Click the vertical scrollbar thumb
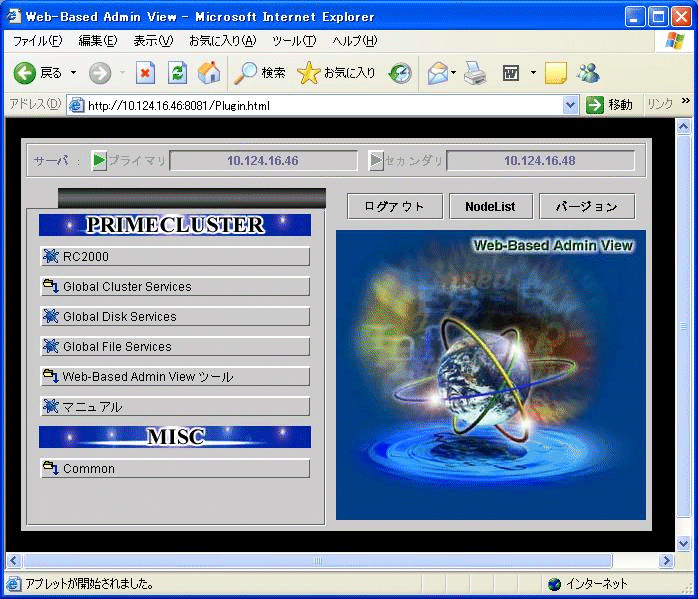698x599 pixels. (x=683, y=326)
